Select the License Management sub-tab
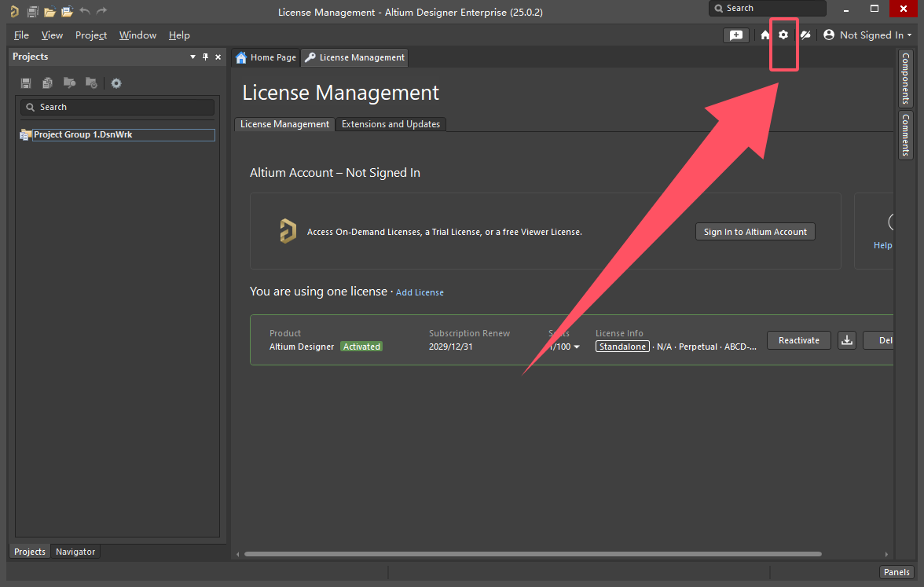Image resolution: width=924 pixels, height=587 pixels. pos(284,124)
